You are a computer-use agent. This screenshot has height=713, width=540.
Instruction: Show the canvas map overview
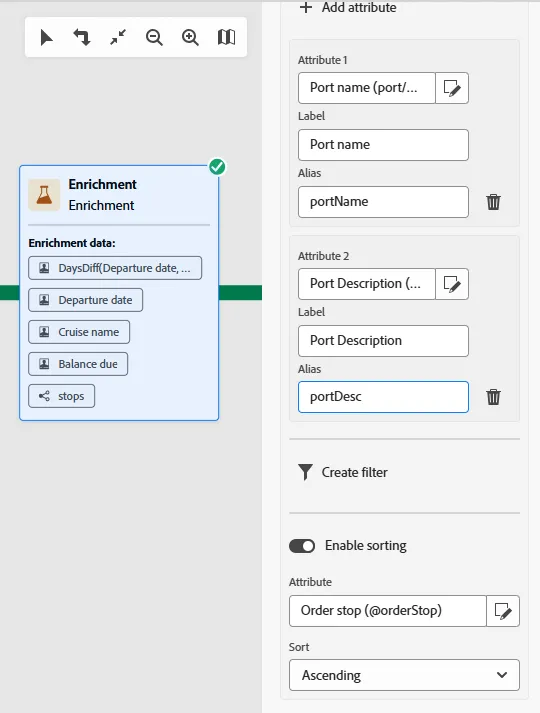tap(226, 37)
